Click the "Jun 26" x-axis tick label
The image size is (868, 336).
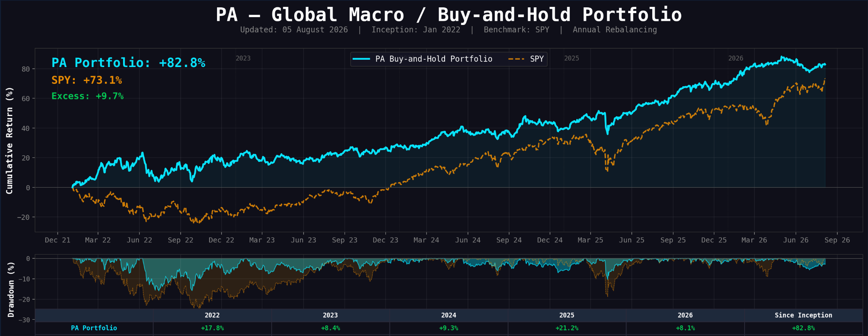(x=796, y=240)
